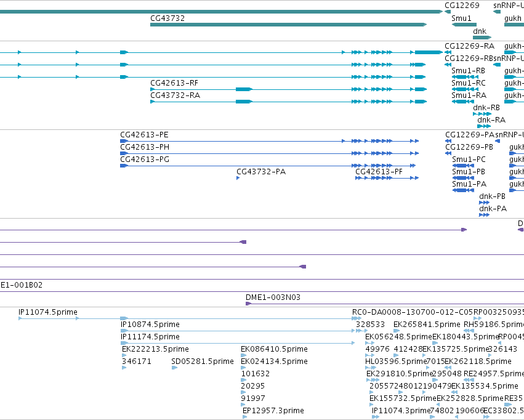Click protein CG42613-PG label

145,160
